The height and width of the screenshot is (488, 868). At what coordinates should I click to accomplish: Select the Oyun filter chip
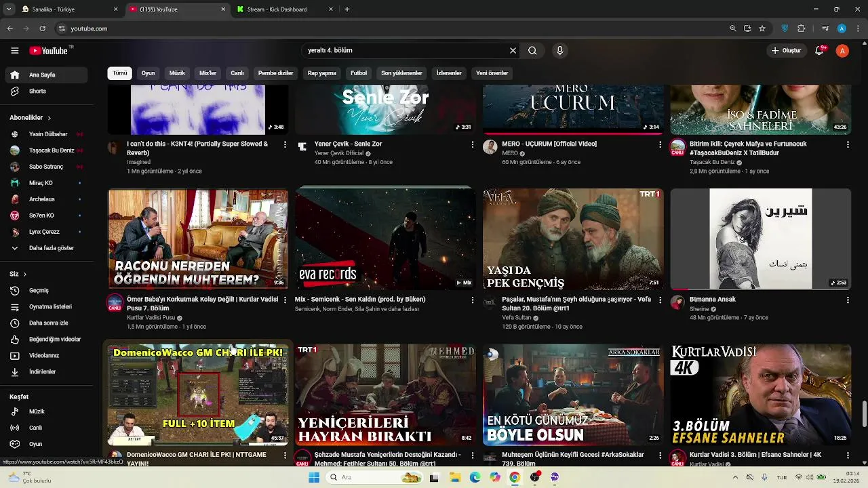coord(148,73)
